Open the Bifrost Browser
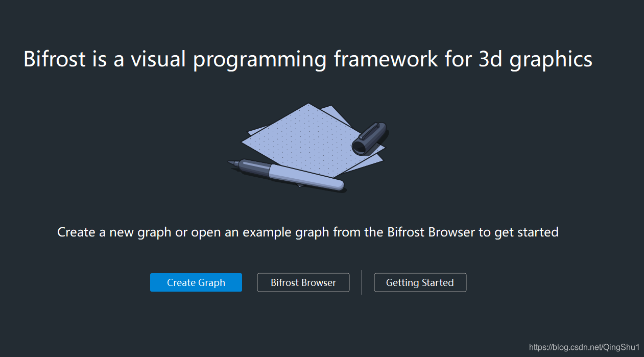This screenshot has height=357, width=644. pyautogui.click(x=303, y=282)
